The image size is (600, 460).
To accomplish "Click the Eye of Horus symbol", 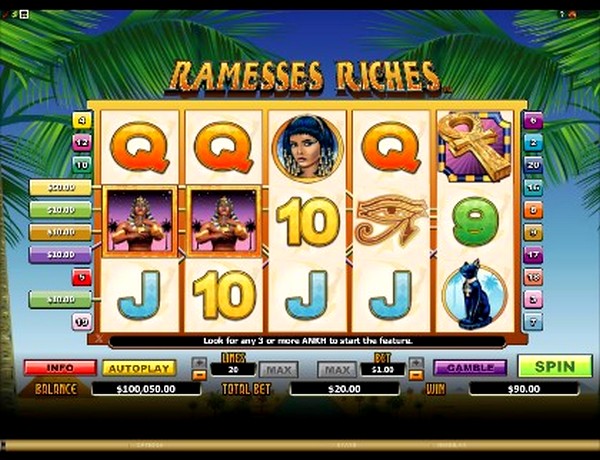I will click(391, 220).
